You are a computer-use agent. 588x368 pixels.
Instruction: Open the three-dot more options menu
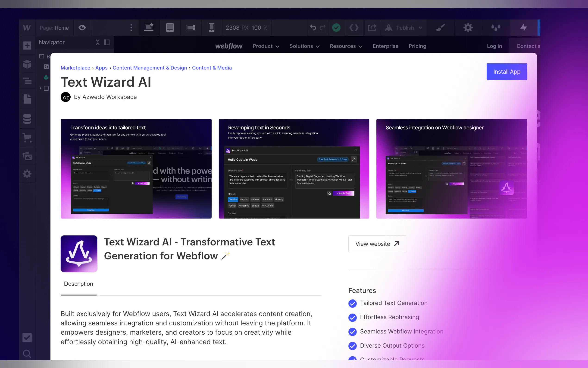click(x=131, y=28)
